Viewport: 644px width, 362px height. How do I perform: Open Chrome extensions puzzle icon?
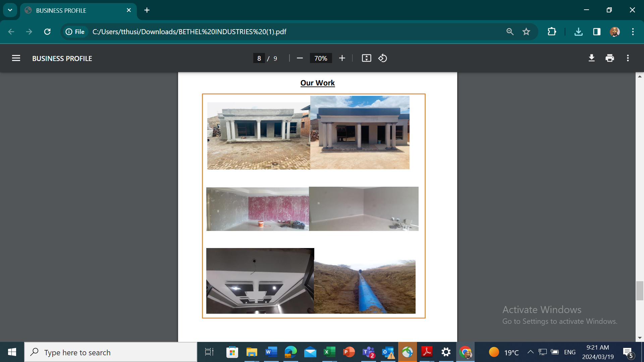pyautogui.click(x=551, y=32)
